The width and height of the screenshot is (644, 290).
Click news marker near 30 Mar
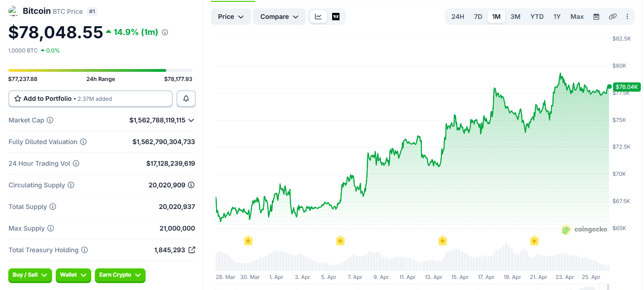point(248,240)
